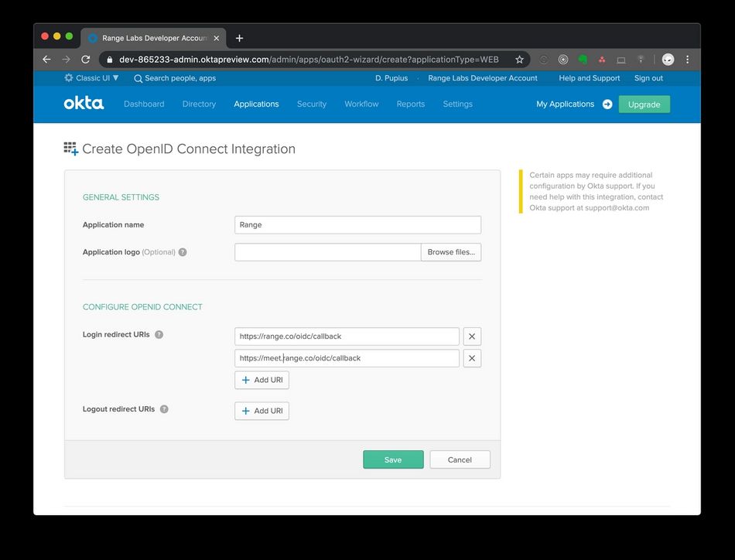Screen dimensions: 735x560
Task: Close the Range Labs Developer Account tab
Action: [216, 38]
